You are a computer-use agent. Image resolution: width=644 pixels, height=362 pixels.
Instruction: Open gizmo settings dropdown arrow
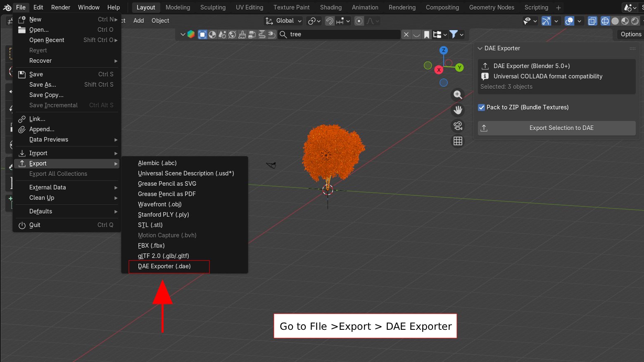556,21
